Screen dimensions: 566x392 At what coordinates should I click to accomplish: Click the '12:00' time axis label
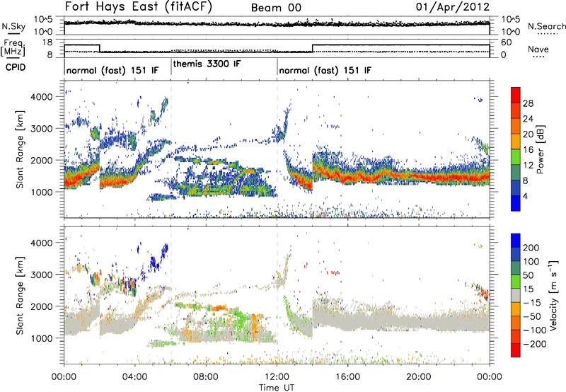277,377
